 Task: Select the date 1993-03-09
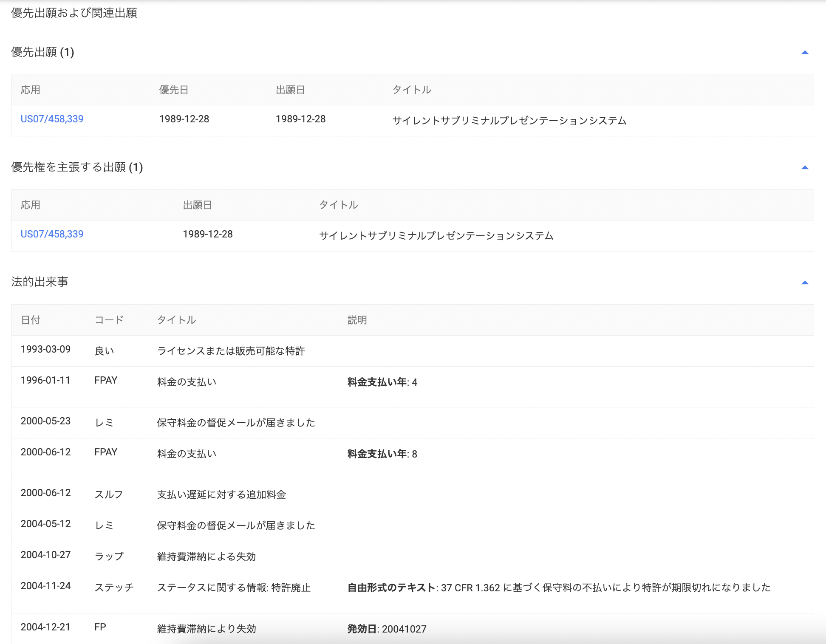[45, 349]
